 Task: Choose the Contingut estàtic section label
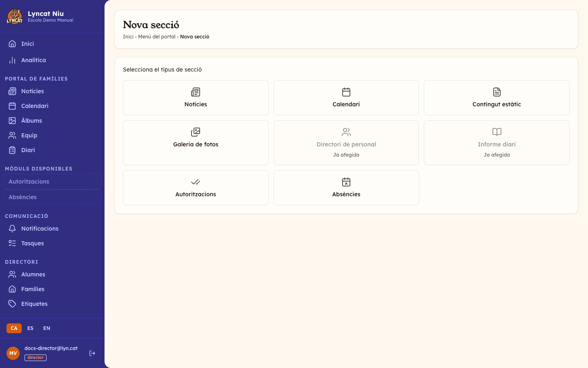coord(497,104)
